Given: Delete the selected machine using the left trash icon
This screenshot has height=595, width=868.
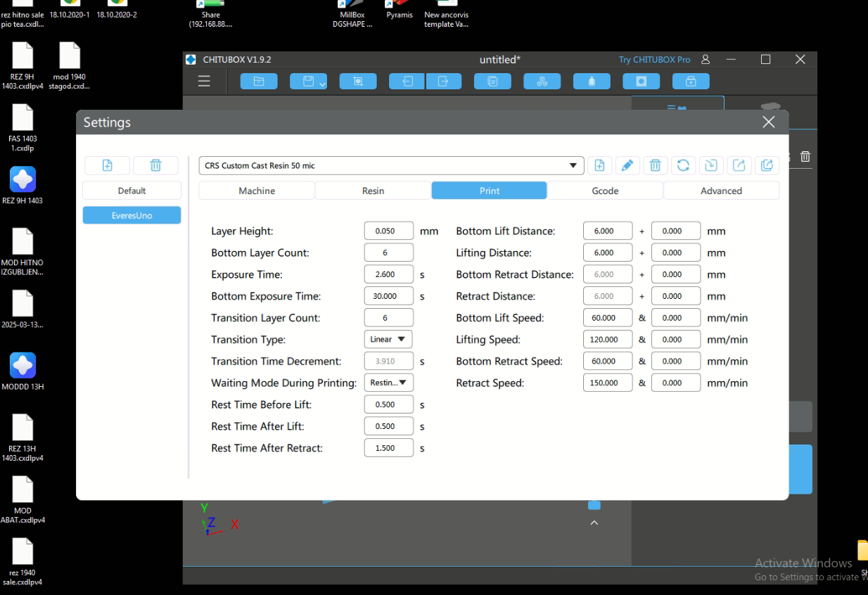Looking at the screenshot, I should point(155,165).
